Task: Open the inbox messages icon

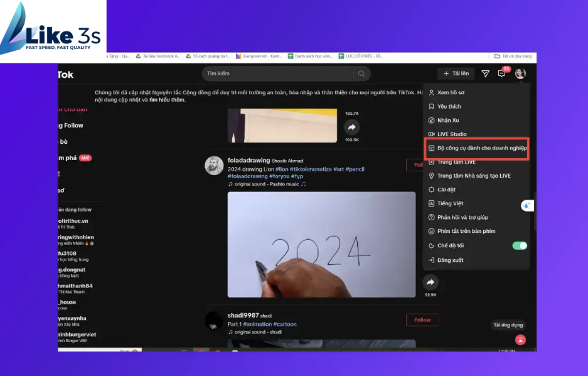Action: (x=485, y=73)
